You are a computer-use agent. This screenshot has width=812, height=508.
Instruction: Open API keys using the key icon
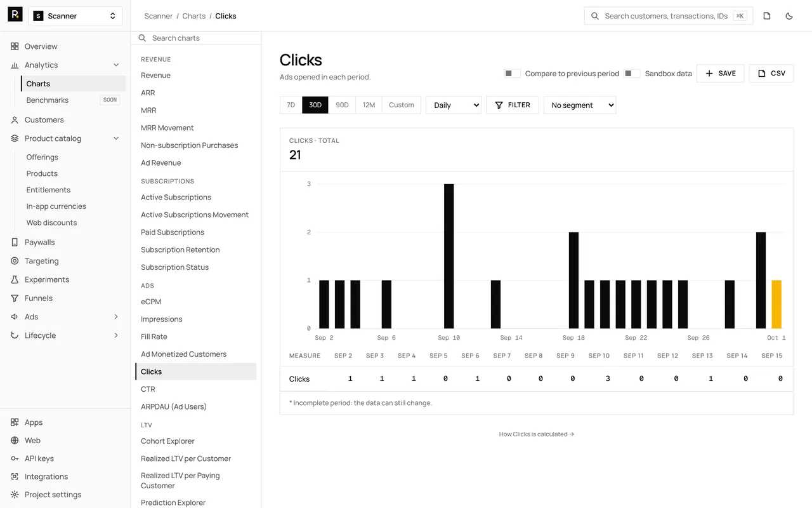pos(15,458)
